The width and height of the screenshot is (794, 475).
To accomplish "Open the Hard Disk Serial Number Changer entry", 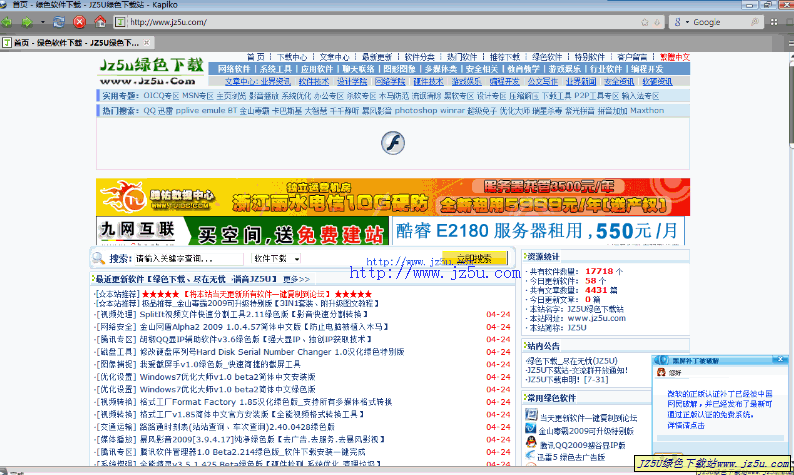I will click(272, 352).
